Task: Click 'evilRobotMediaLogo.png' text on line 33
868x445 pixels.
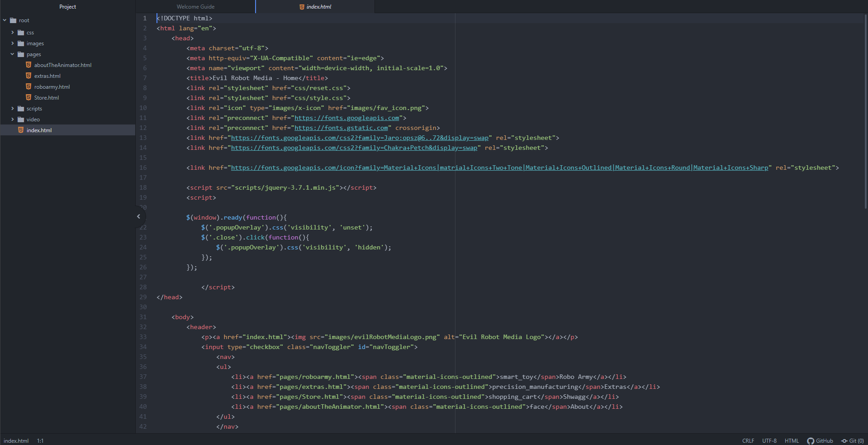Action: pyautogui.click(x=395, y=337)
